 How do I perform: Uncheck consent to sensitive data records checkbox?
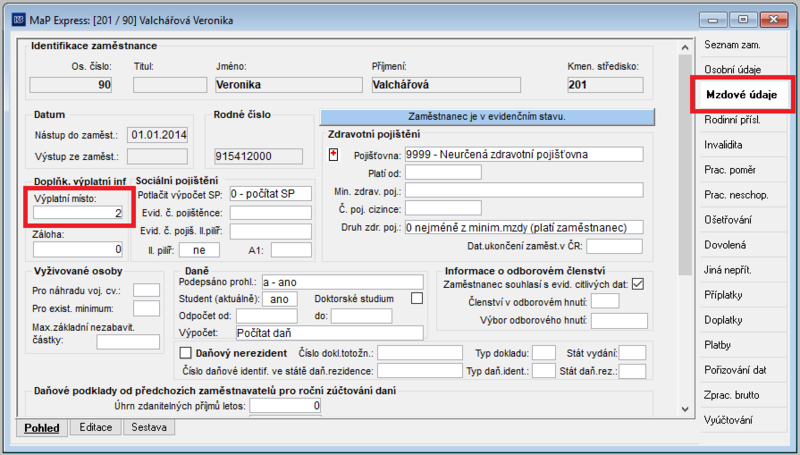click(638, 284)
